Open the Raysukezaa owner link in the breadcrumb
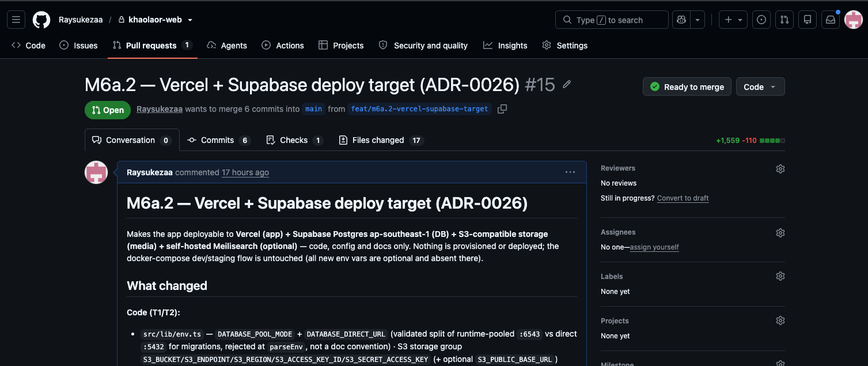 coord(81,20)
